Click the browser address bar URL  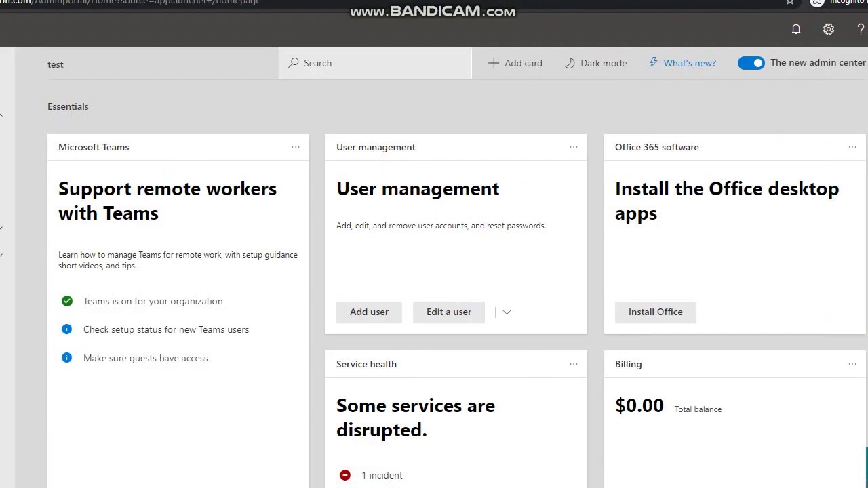click(x=130, y=2)
